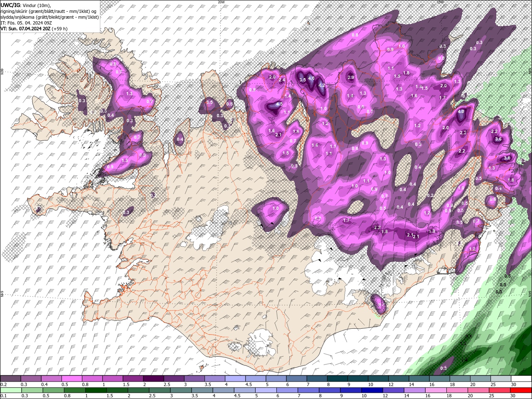Click the 'UWC/IG: Vindur (10m),' title text
Screen dimensions: 532x399
point(25,5)
